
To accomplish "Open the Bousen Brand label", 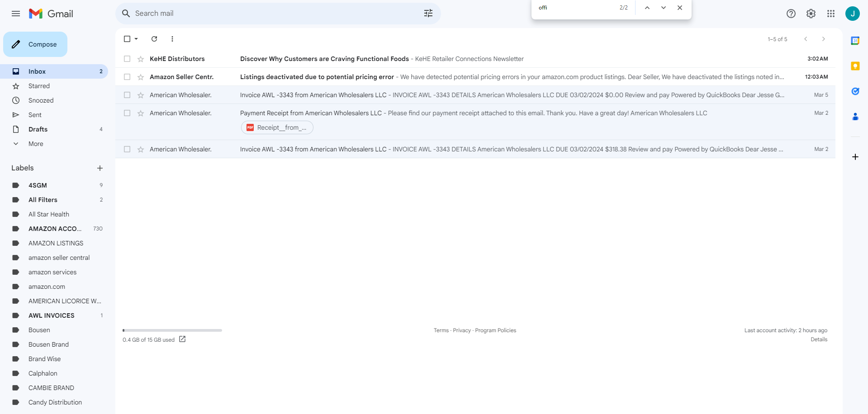I will pyautogui.click(x=54, y=344).
